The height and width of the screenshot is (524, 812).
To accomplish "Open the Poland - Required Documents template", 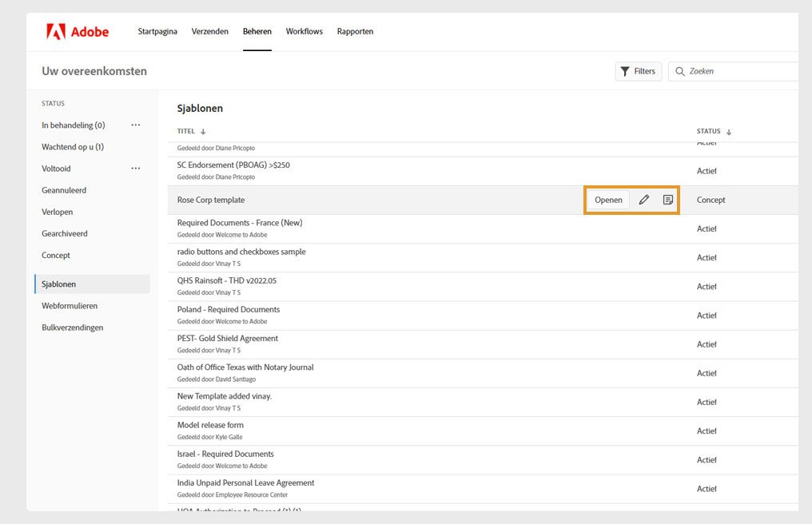I will click(229, 310).
